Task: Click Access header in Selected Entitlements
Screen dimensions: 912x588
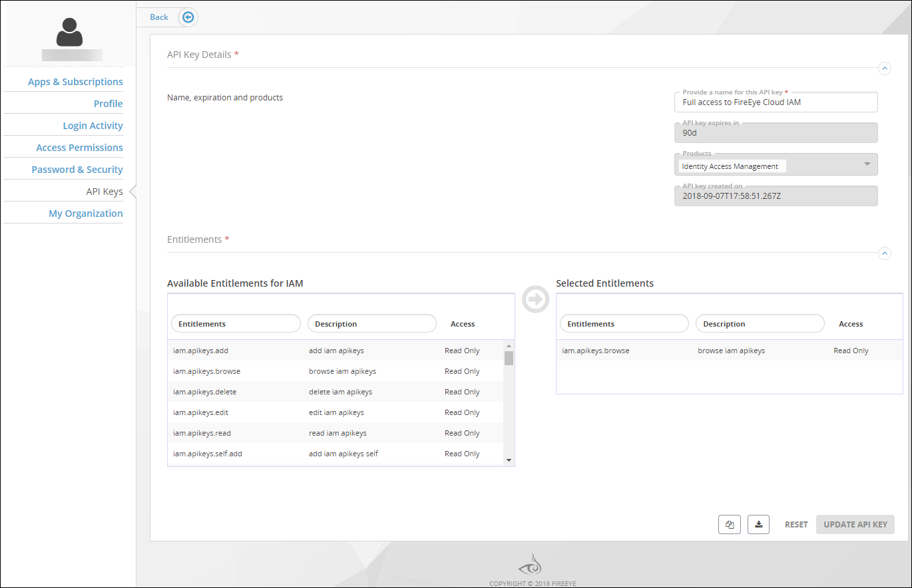Action: (851, 324)
